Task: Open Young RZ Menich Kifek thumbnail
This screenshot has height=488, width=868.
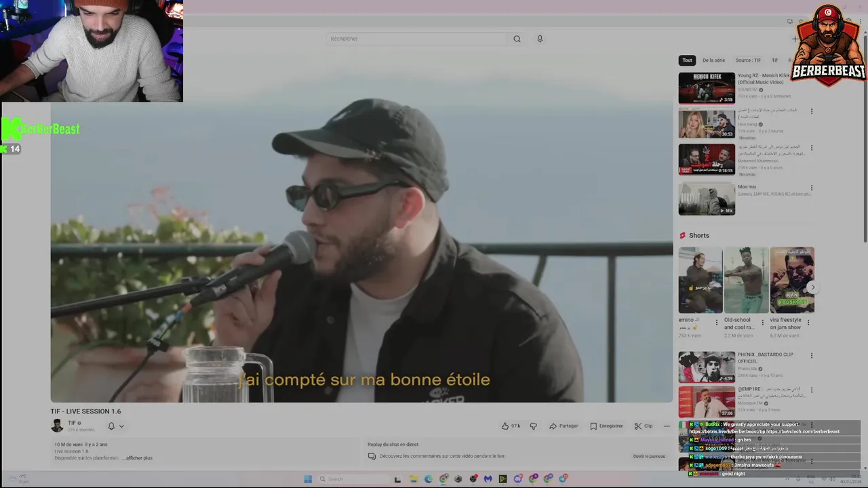Action: click(707, 88)
